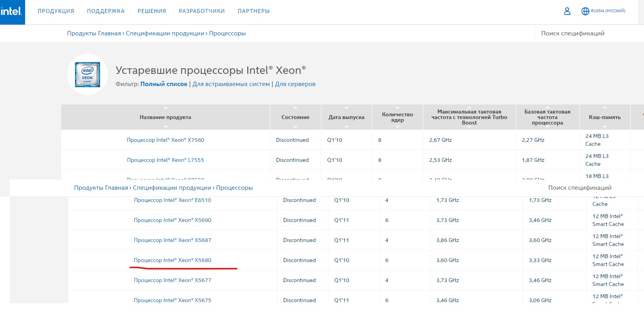Open Процессор Intel Xeon X5680 link

pyautogui.click(x=172, y=260)
